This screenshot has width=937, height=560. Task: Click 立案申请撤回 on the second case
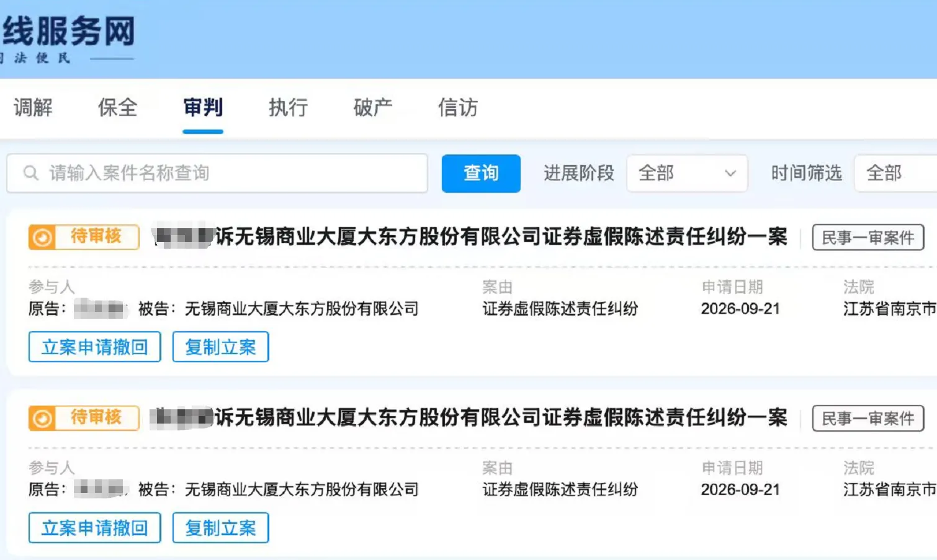95,528
